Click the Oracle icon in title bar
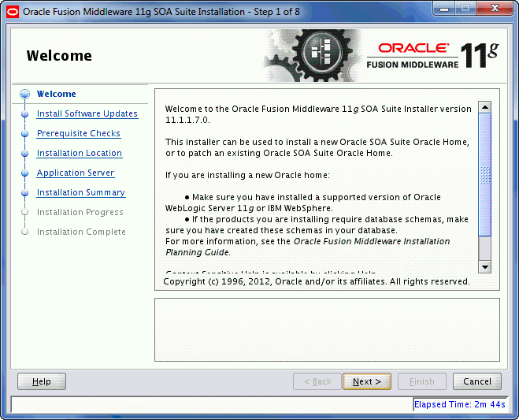Screen dimensions: 519x420 (12, 12)
